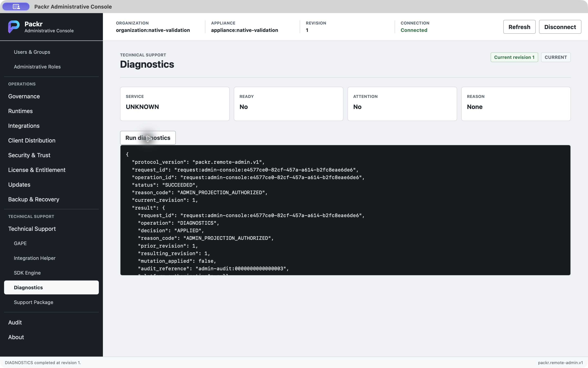Click the Disconnect button
588x368 pixels.
click(x=560, y=27)
